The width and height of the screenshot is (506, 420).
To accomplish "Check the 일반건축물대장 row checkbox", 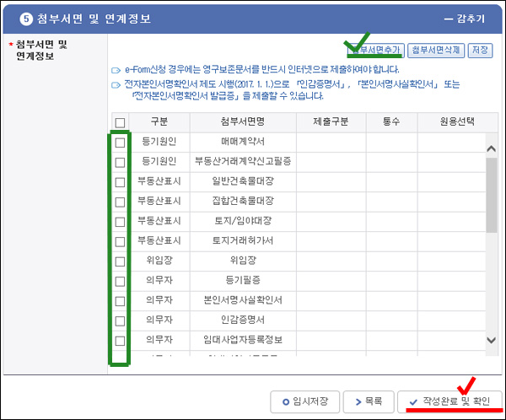I will 120,182.
